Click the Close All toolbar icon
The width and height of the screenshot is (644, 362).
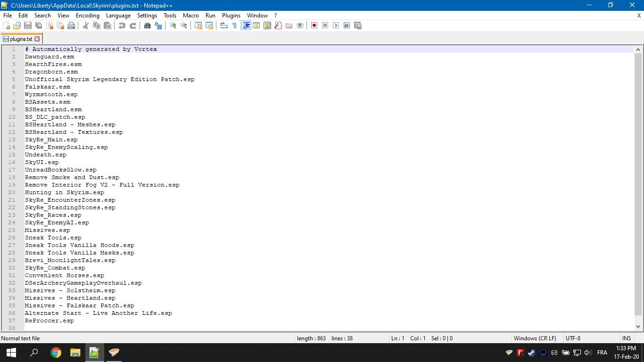point(60,25)
